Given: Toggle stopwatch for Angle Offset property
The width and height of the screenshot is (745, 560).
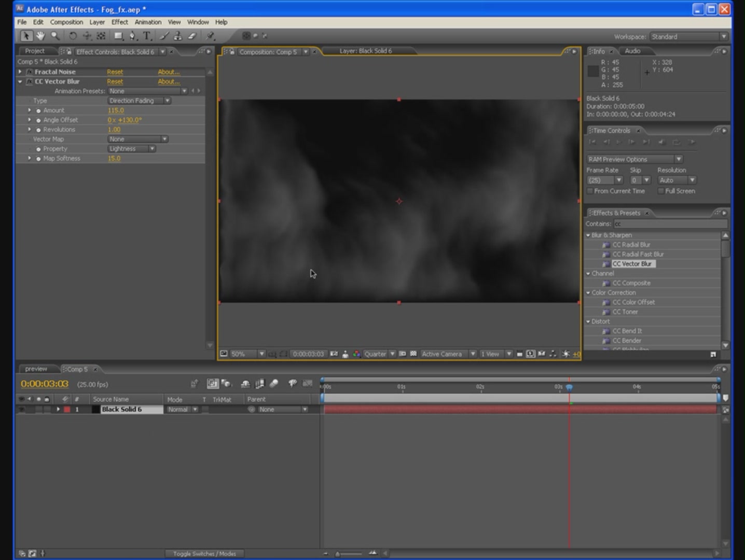Looking at the screenshot, I should [38, 120].
